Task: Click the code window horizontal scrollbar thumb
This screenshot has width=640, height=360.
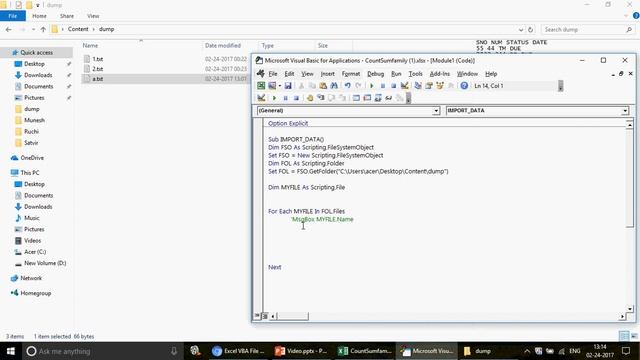Action: pyautogui.click(x=293, y=316)
